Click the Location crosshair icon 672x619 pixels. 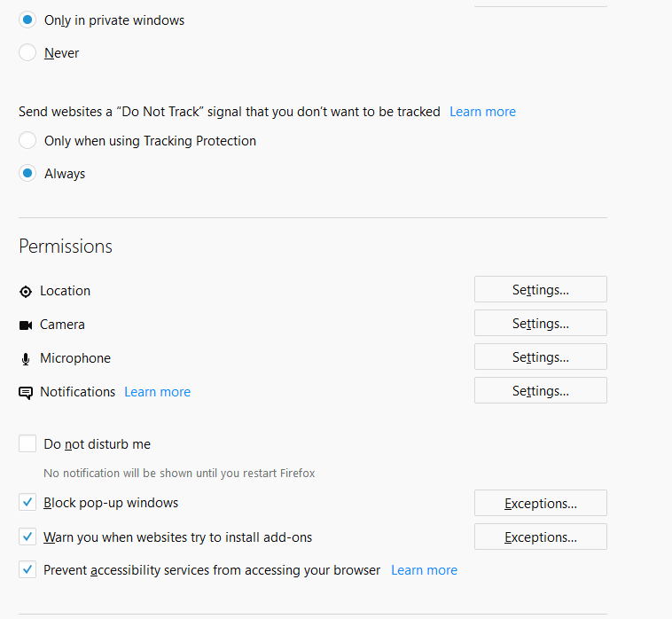click(26, 292)
